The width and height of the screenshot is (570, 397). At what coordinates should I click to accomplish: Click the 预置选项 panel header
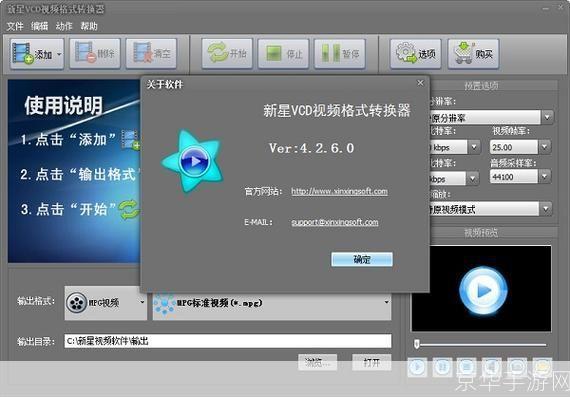click(481, 86)
